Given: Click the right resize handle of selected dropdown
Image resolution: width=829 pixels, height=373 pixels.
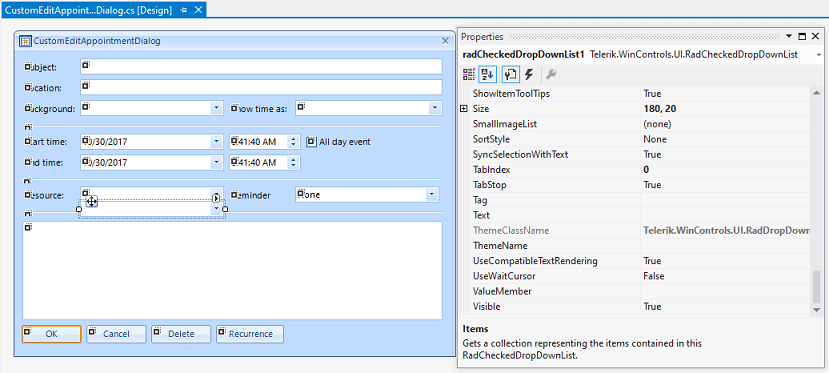Looking at the screenshot, I should (225, 209).
